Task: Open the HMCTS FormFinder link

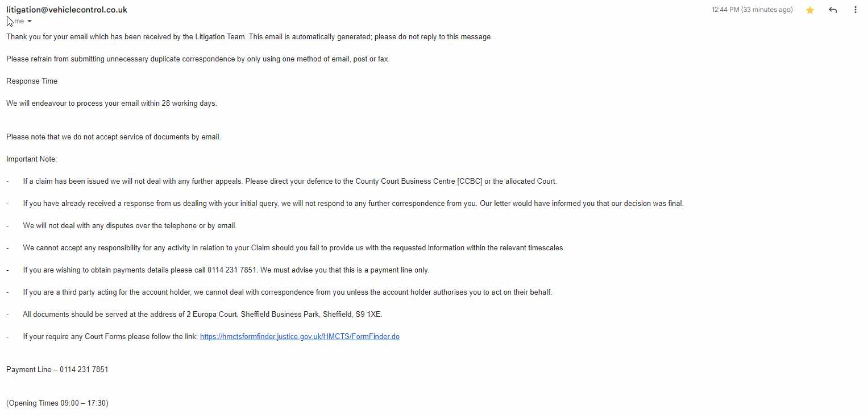Action: [x=300, y=337]
